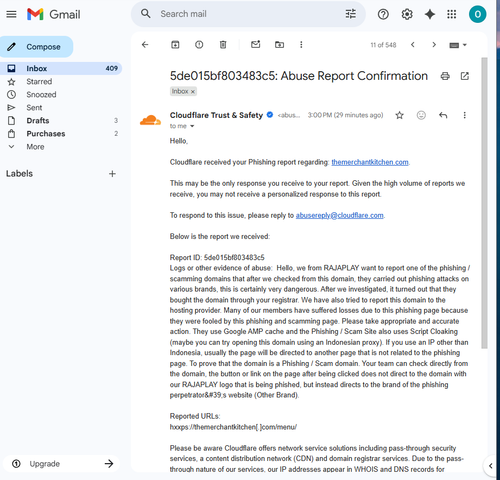
Task: Click the Search mail field
Action: coord(247,14)
